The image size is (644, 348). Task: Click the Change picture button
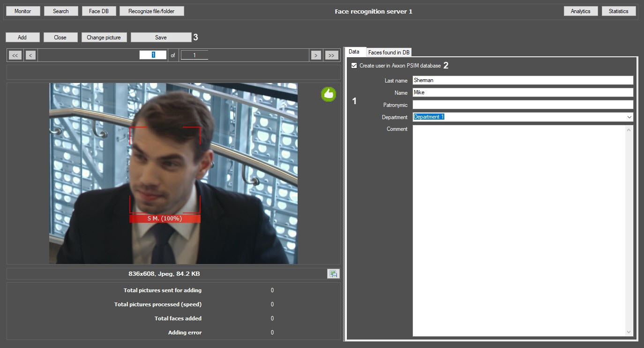point(104,38)
